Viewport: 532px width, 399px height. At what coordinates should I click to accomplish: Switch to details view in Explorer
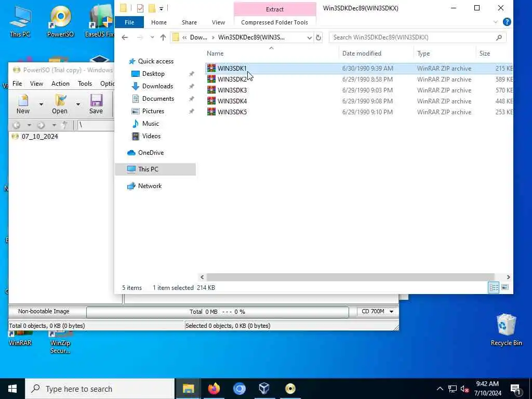pos(494,287)
